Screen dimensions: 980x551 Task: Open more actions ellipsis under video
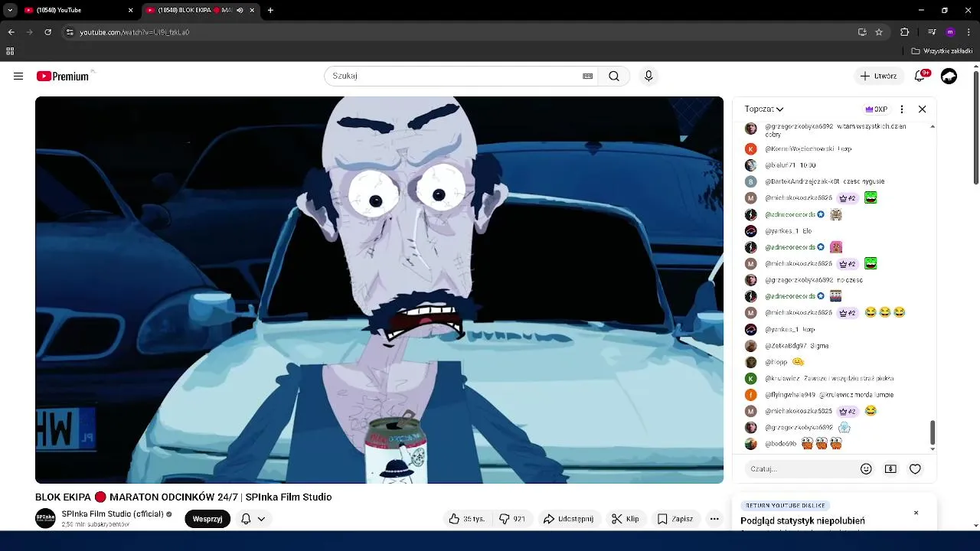714,519
